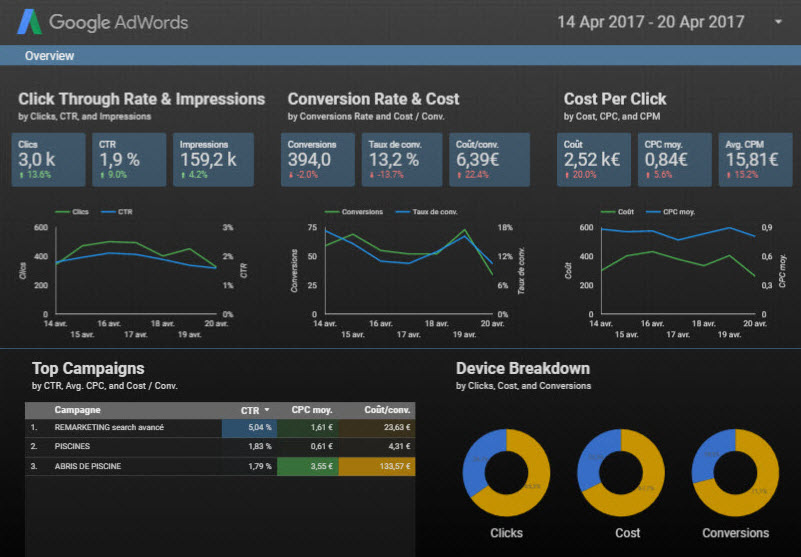Select the REMARKETING search avancé campaign row
Viewport: 801px width, 557px height.
point(220,428)
